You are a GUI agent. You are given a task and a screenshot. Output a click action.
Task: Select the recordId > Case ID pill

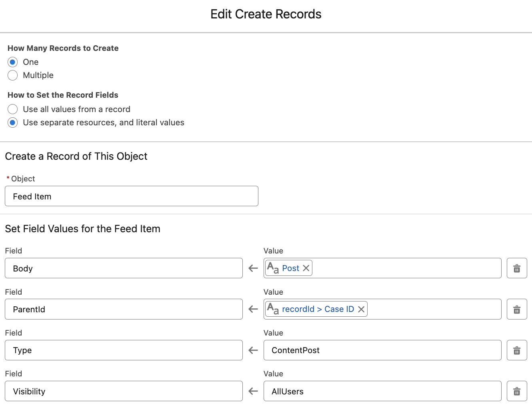(x=318, y=309)
